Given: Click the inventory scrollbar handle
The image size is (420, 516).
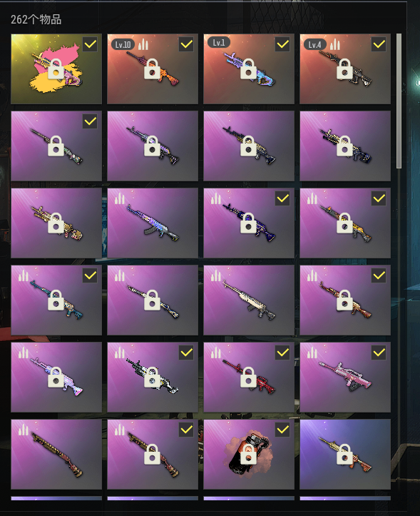Looking at the screenshot, I should (399, 101).
